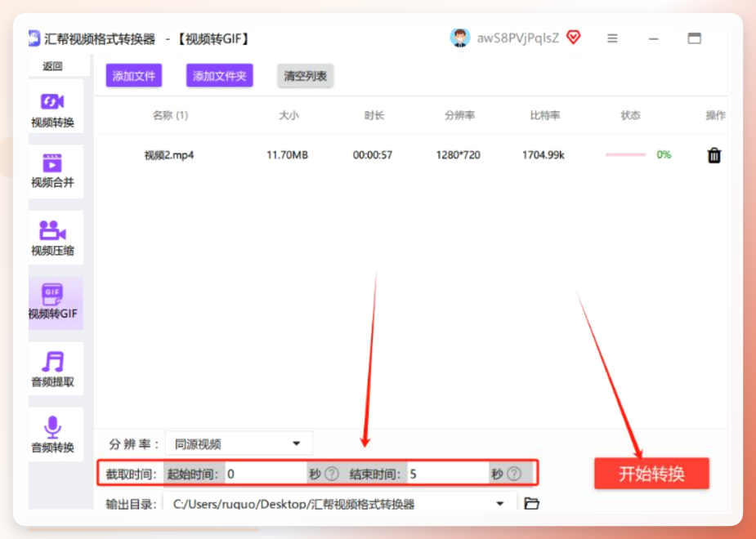Open the 视频合并 video merge tool
Screen dimensions: 756x539
pyautogui.click(x=55, y=171)
